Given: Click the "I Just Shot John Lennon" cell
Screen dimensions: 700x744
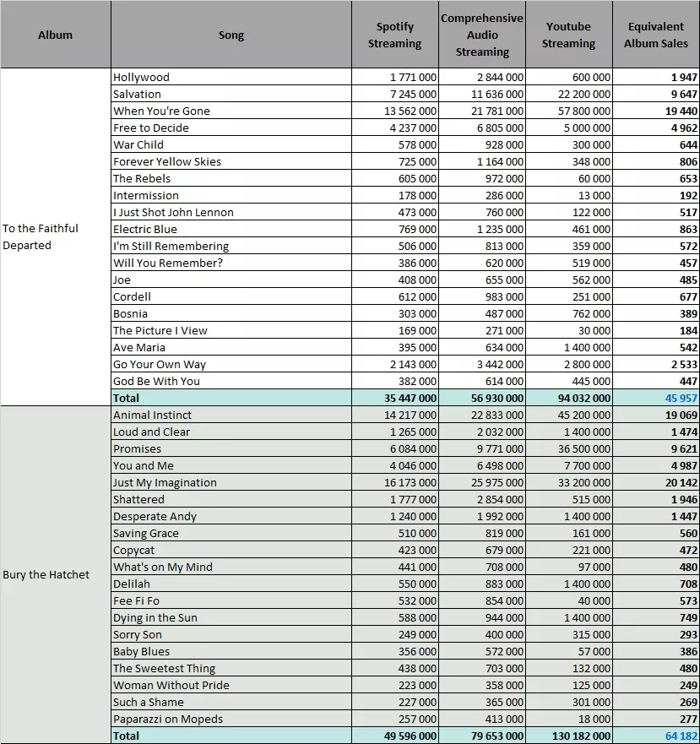Looking at the screenshot, I should [x=231, y=212].
